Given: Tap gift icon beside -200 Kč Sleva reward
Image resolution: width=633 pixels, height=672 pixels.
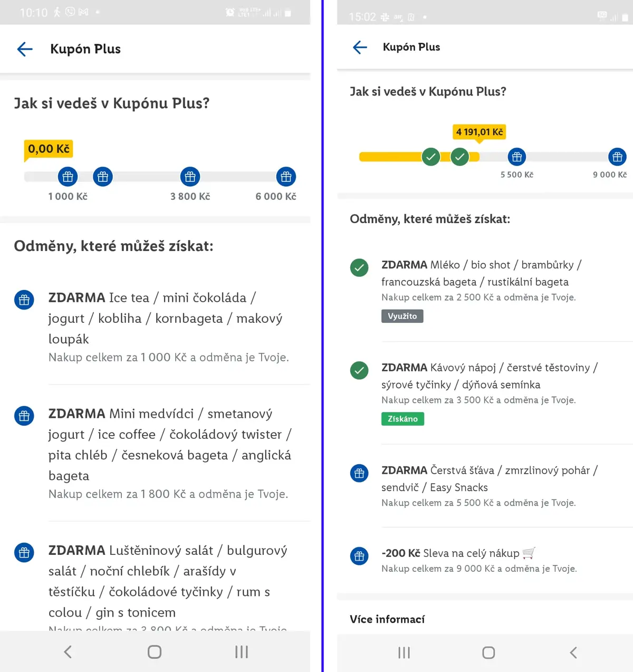Looking at the screenshot, I should tap(359, 556).
